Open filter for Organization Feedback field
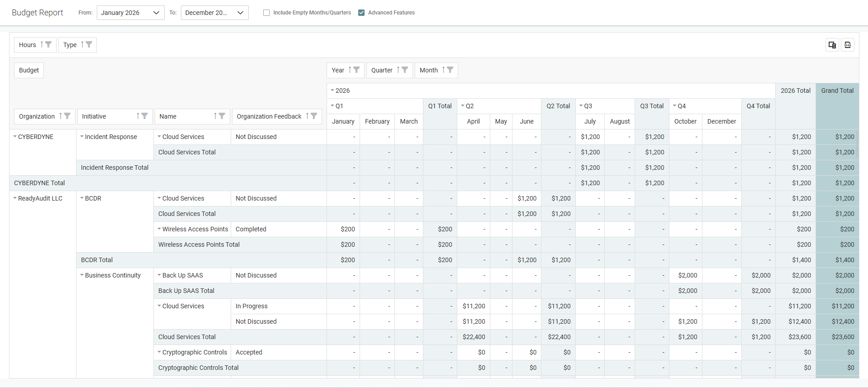Screen dimensions: 868x388 pos(314,116)
